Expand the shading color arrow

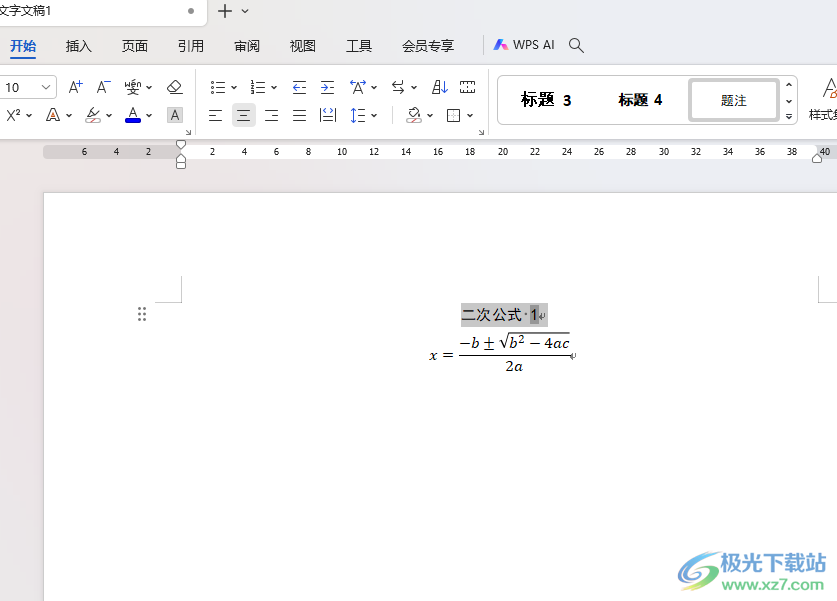[430, 115]
